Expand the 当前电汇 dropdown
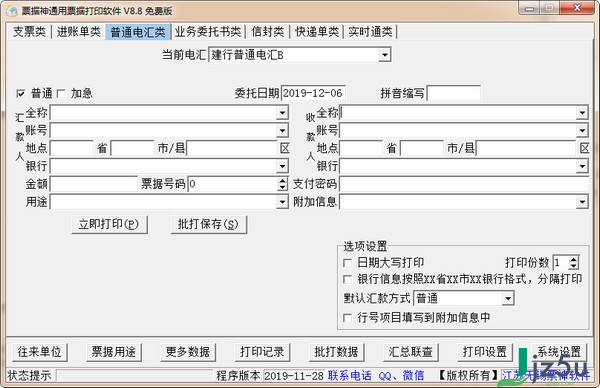This screenshot has height=388, width=600. pos(385,55)
